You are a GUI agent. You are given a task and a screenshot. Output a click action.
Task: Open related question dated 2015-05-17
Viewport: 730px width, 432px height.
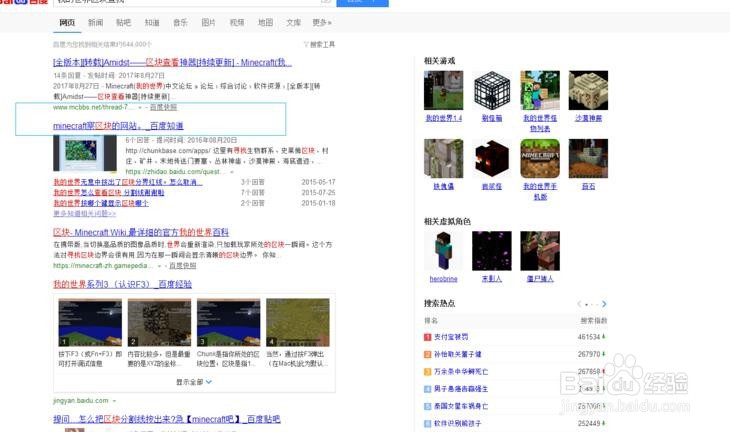[x=128, y=182]
